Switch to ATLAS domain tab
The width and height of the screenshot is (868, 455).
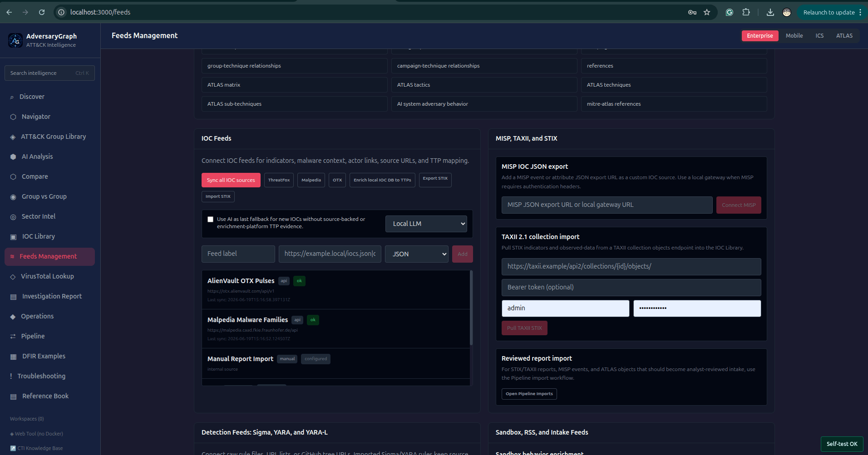[844, 36]
